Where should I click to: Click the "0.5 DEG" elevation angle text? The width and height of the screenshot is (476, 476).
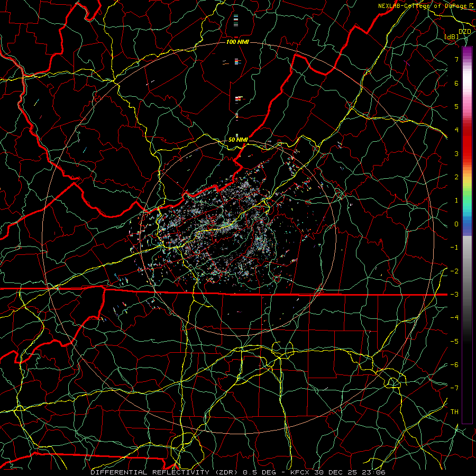click(x=259, y=472)
